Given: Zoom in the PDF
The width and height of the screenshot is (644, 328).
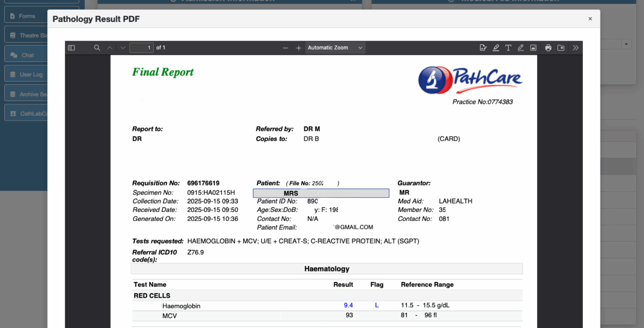Looking at the screenshot, I should [x=299, y=48].
